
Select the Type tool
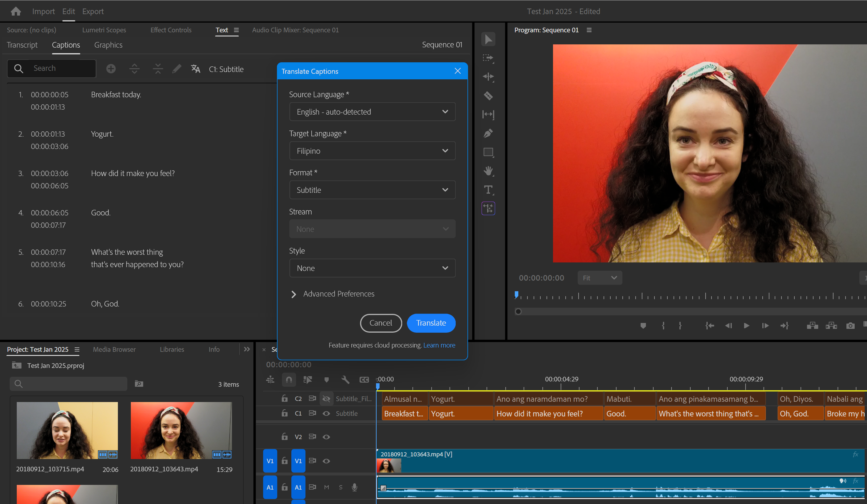488,190
